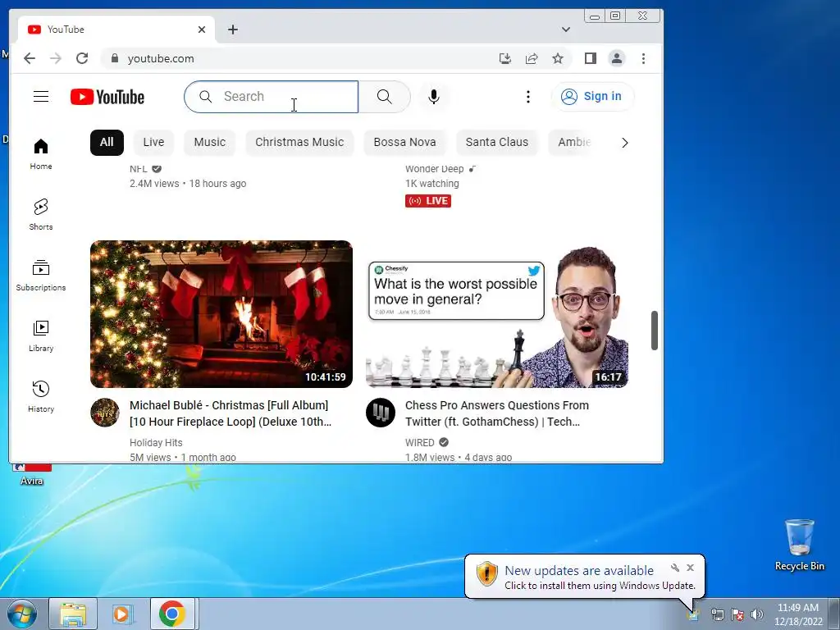Open Windows Explorer from taskbar

point(73,614)
